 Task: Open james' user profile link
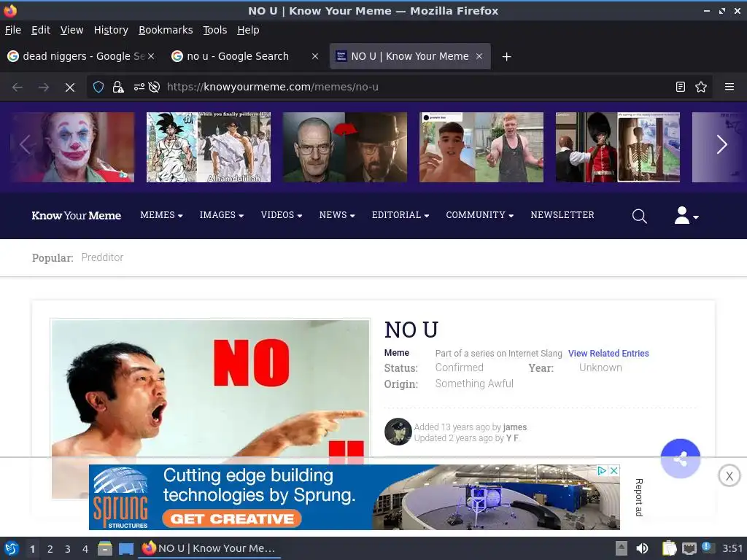pos(514,427)
